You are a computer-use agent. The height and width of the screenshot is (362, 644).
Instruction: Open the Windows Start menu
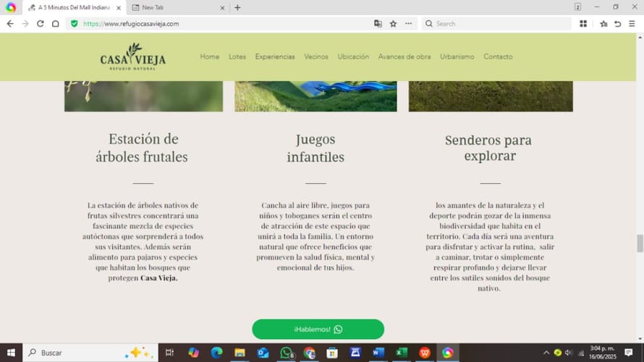coord(11,353)
